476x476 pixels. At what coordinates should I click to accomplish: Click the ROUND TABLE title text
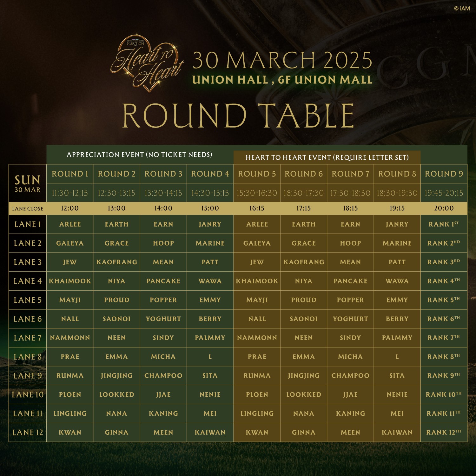coord(239,116)
